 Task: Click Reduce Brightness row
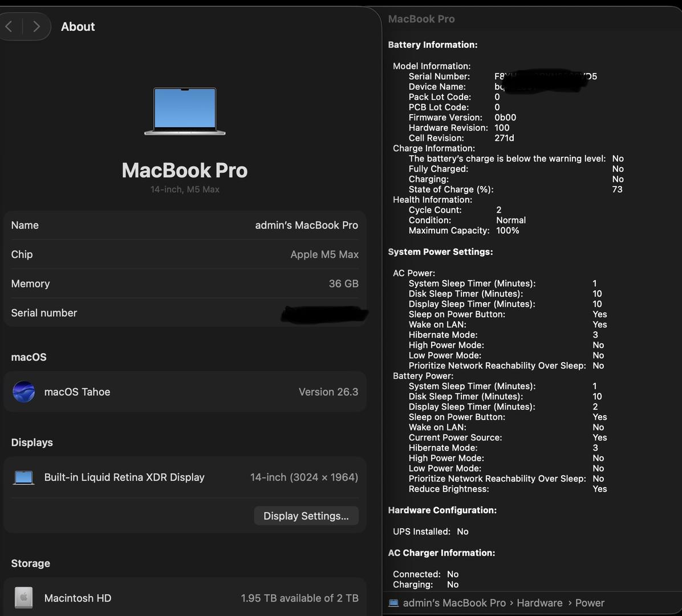[508, 489]
